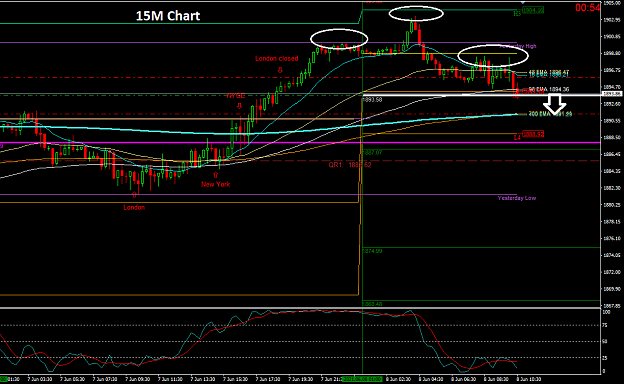Click the '7 Jun 17:30' time axis label
625x384 pixels.
(268, 379)
